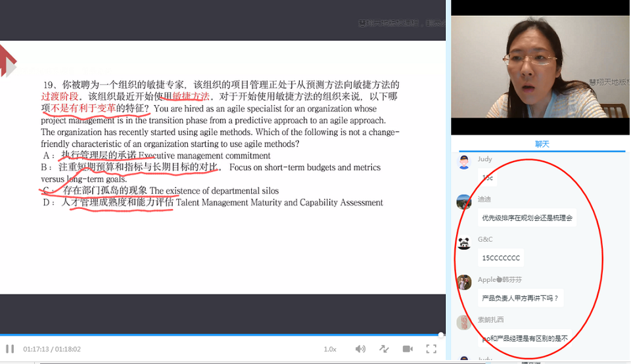Click G&C's panda avatar
The width and height of the screenshot is (631, 364).
[464, 242]
